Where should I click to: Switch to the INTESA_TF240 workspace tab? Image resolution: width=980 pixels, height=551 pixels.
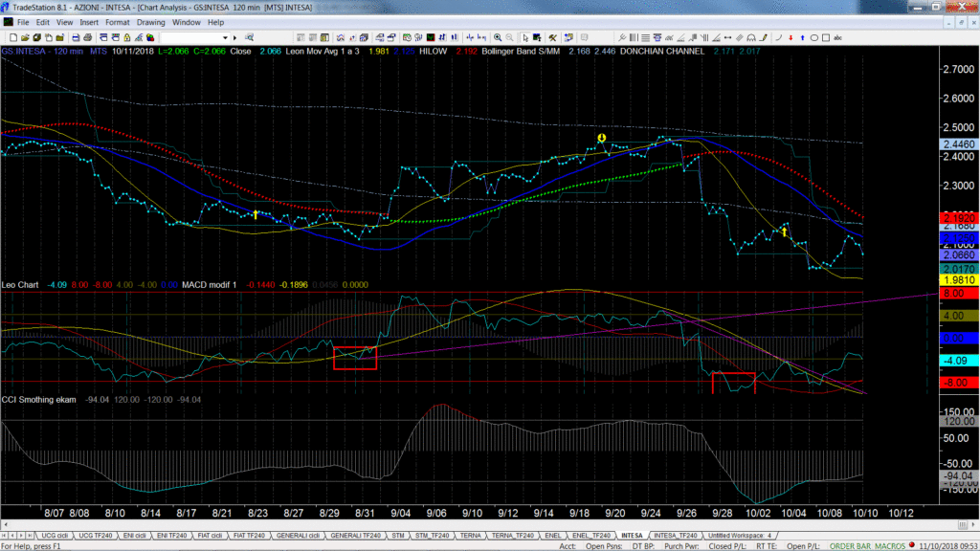tap(676, 536)
